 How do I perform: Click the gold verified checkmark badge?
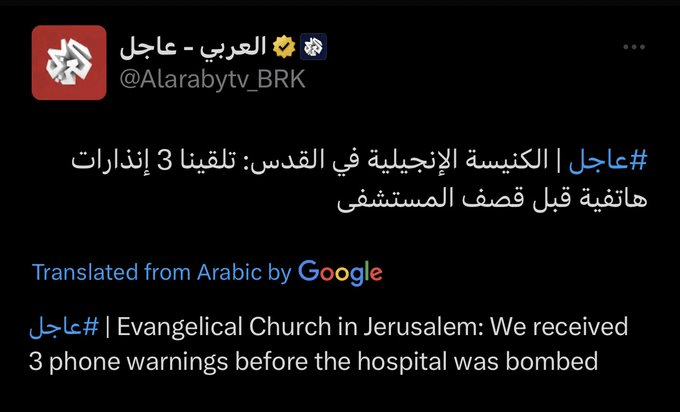coord(284,46)
